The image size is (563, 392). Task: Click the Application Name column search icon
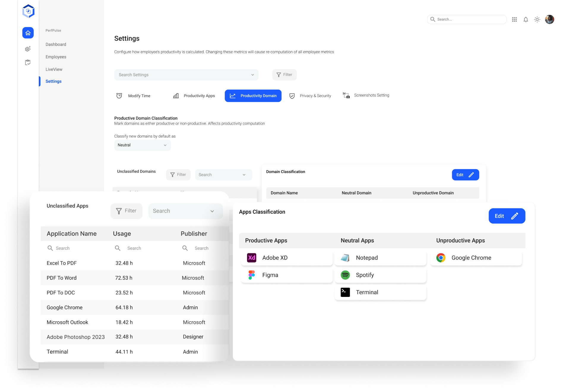tap(50, 248)
